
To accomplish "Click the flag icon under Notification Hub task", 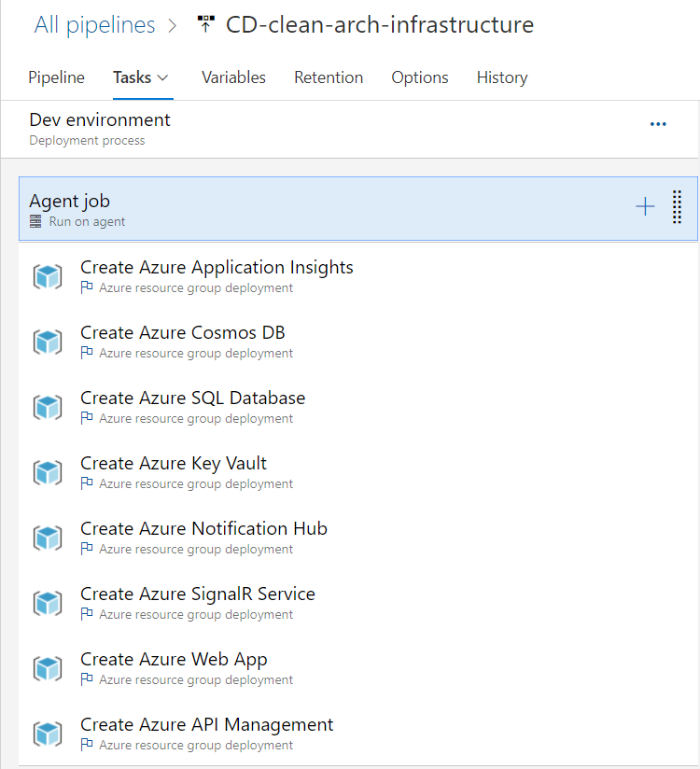I will (x=87, y=548).
